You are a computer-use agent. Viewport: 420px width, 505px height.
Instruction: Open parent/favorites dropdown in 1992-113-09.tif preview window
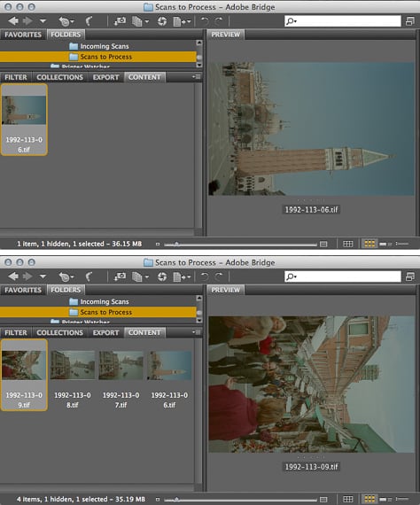coord(43,276)
